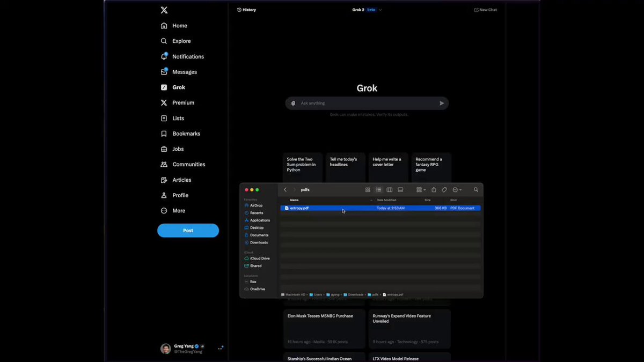The image size is (644, 362).
Task: Open AirDrop in Finder sidebar
Action: [253, 205]
